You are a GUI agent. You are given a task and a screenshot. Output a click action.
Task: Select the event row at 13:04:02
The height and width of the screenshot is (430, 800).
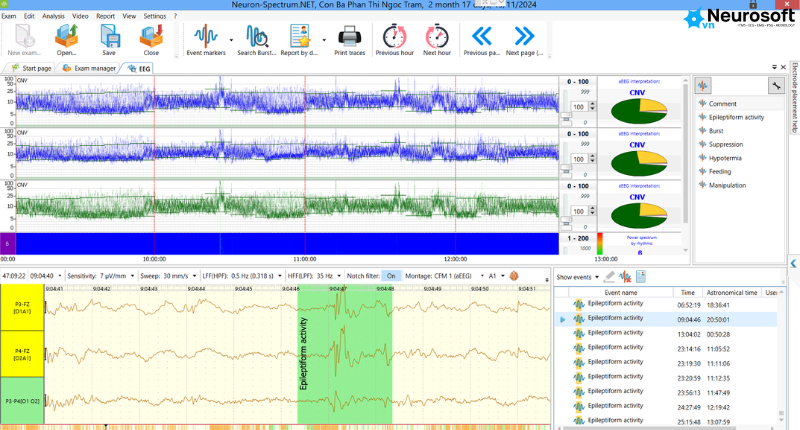coord(665,334)
